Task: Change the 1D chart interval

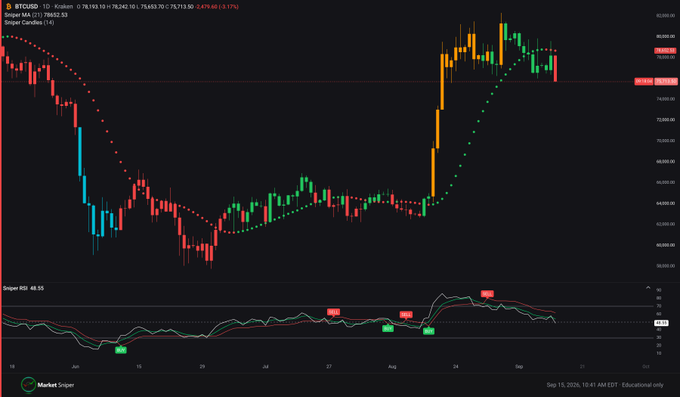Action: point(46,7)
